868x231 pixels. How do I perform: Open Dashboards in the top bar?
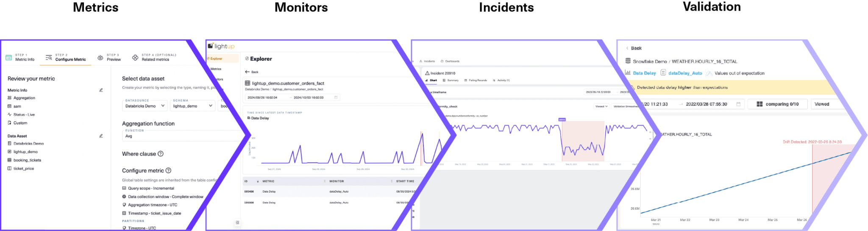[x=450, y=61]
